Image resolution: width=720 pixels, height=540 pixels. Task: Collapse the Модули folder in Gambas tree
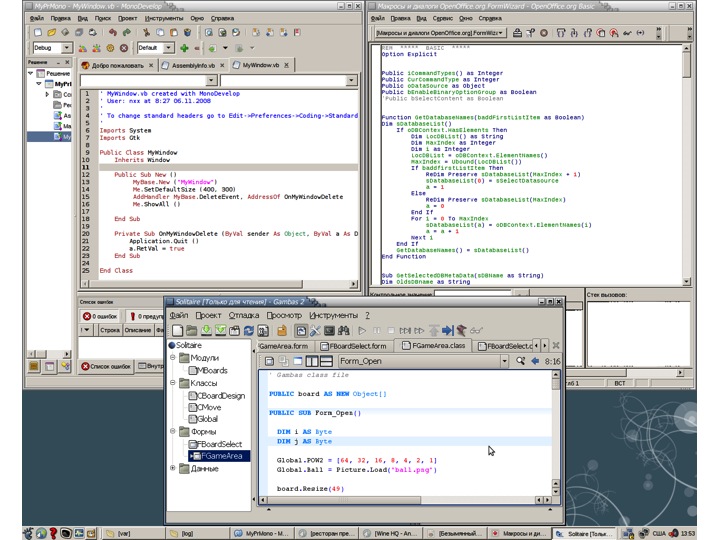tap(173, 357)
